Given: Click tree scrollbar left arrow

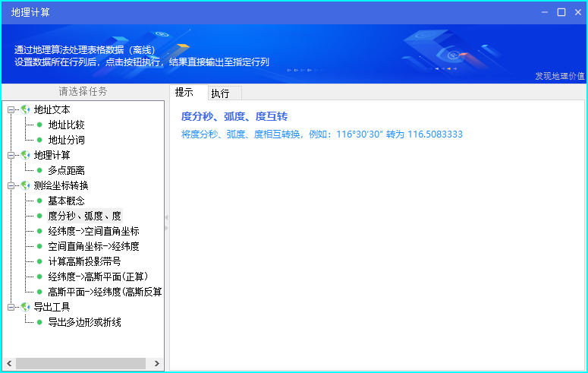Looking at the screenshot, I should 9,363.
